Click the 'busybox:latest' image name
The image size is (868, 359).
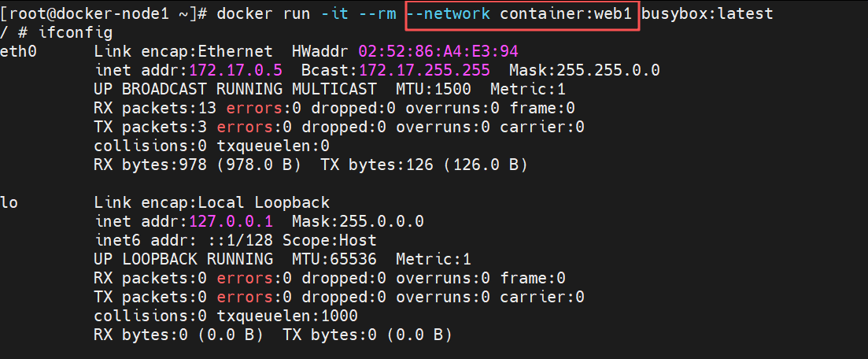707,13
